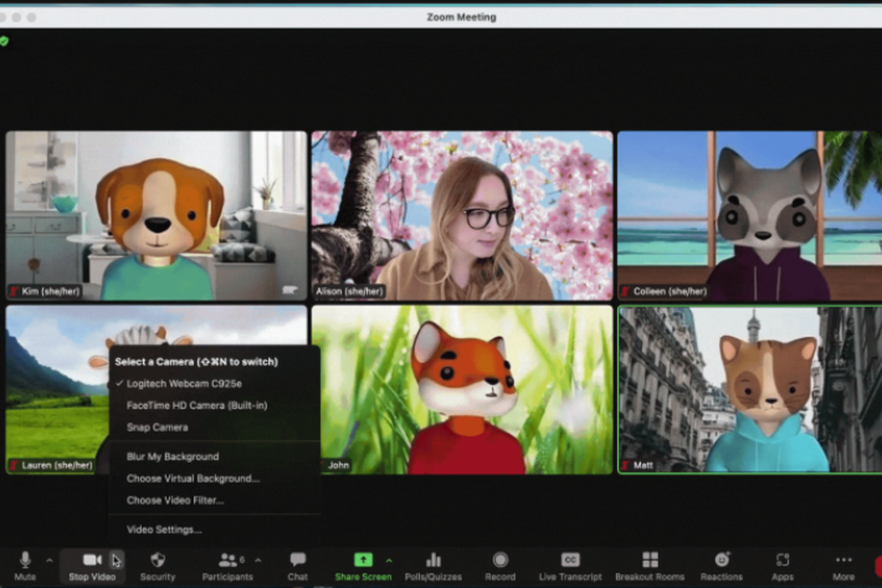Expand Share Screen options arrow
Screen dimensions: 882x588
coord(388,560)
